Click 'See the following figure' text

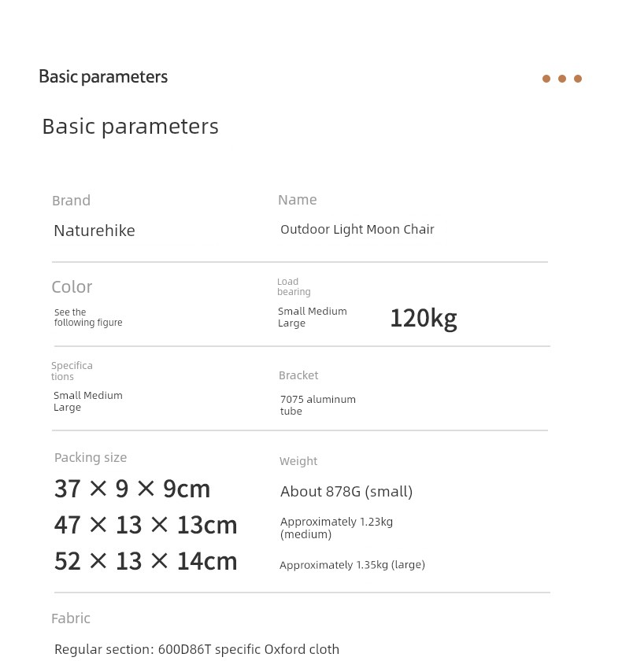click(x=88, y=317)
